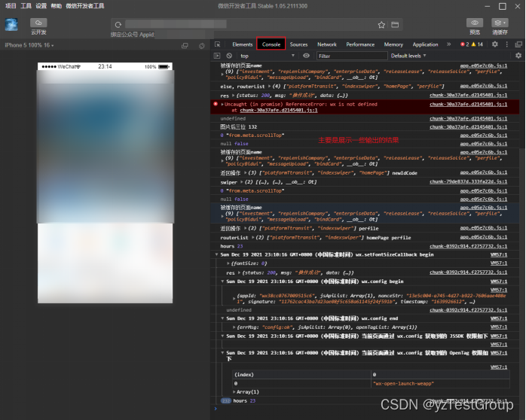Expand the else, routerList array
The width and height of the screenshot is (526, 420).
269,86
